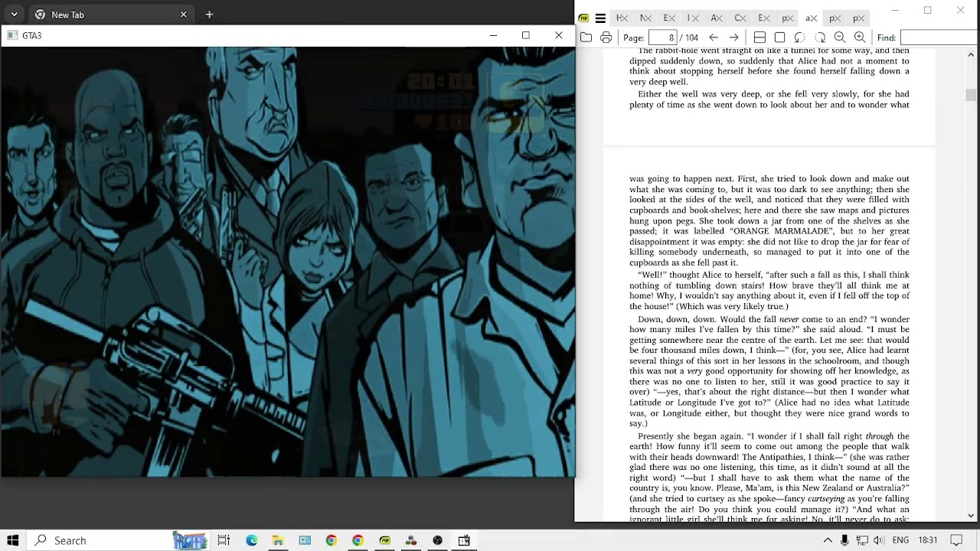Open the volume speaker tray icon
The width and height of the screenshot is (980, 551).
(880, 540)
